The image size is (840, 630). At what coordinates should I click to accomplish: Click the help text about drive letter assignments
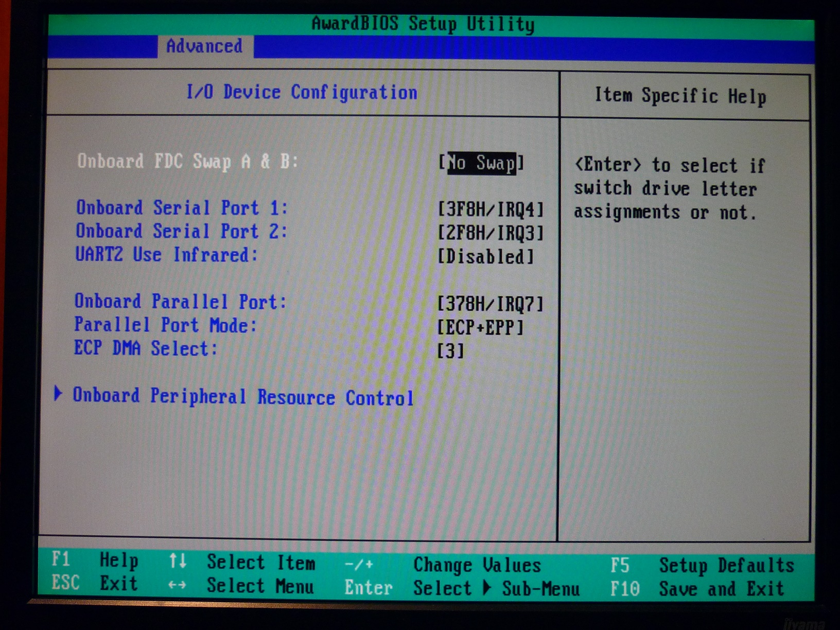pyautogui.click(x=670, y=188)
